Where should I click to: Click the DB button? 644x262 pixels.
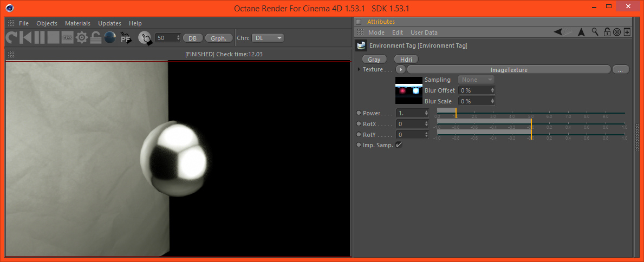coord(193,38)
